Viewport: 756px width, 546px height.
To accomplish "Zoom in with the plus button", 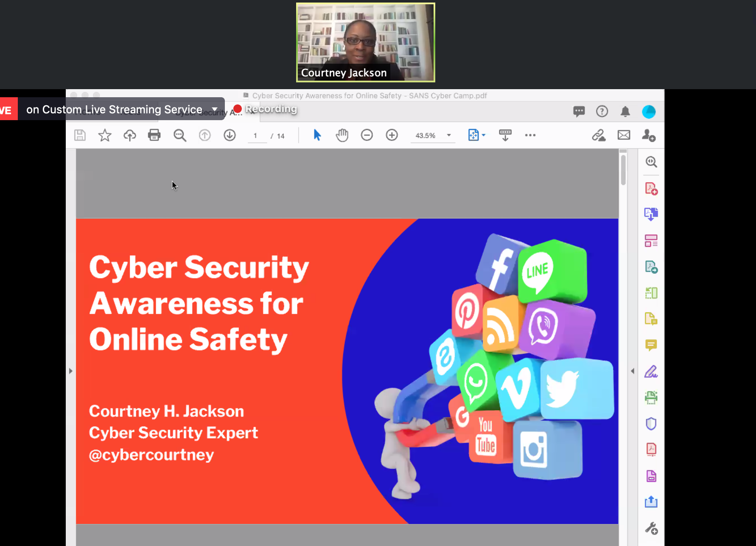I will coord(392,135).
